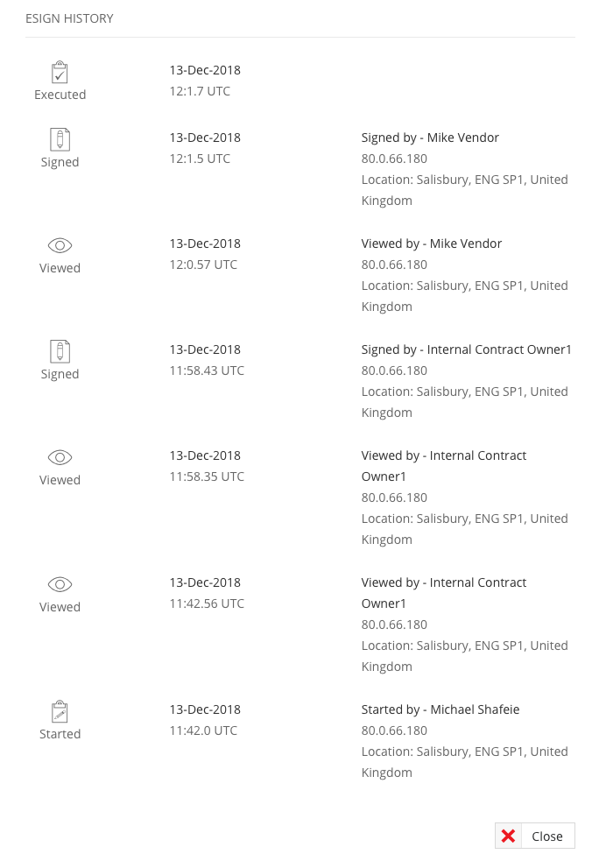This screenshot has width=599, height=868.
Task: Click the red X icon beside Close
Action: pos(508,836)
